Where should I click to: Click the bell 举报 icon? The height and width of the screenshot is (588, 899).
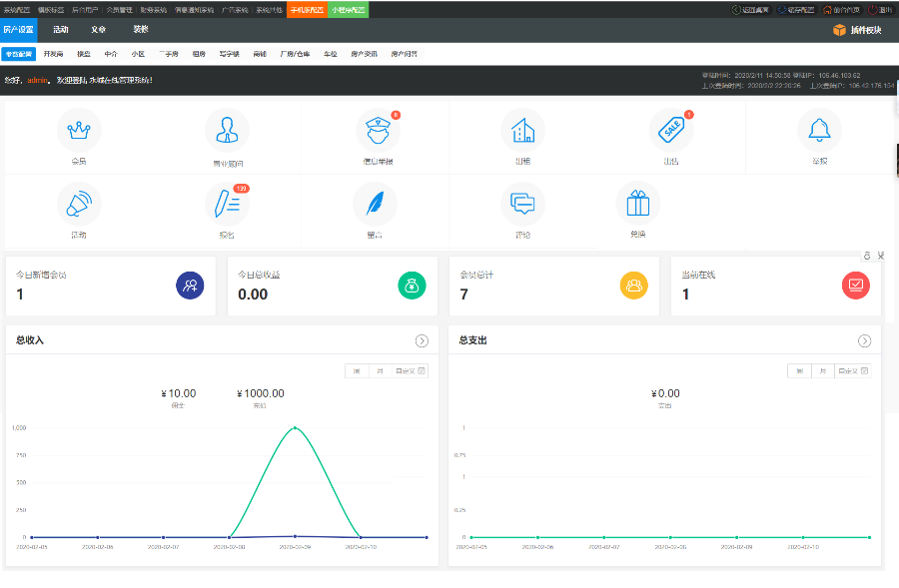tap(819, 131)
